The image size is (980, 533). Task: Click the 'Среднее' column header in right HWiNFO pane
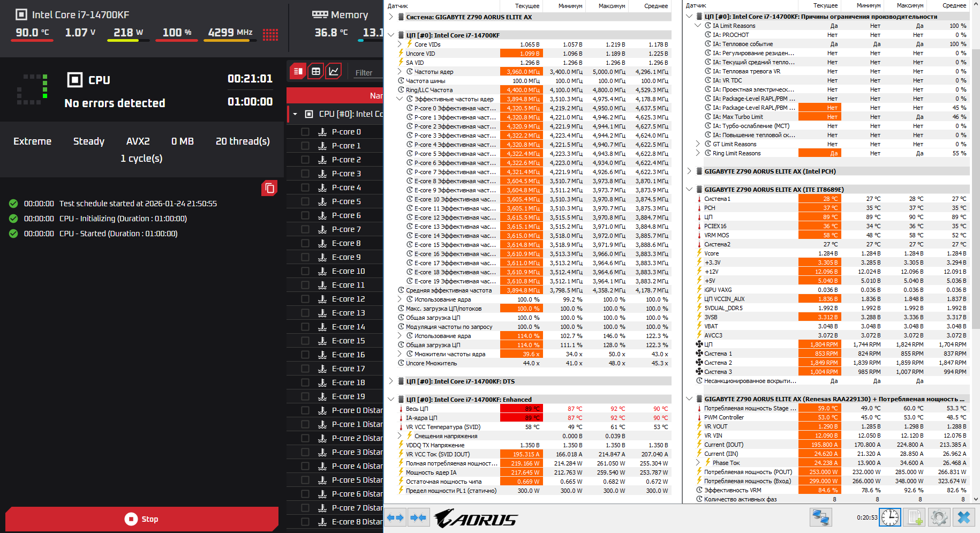coord(948,6)
